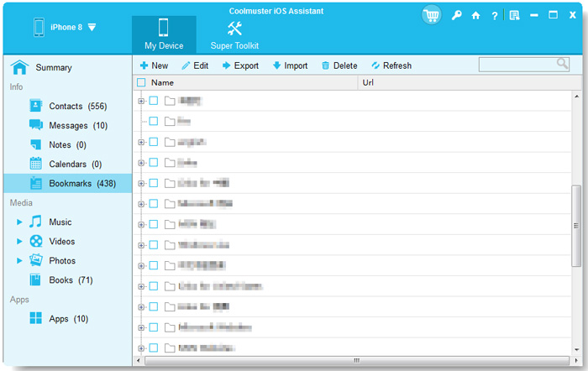
Task: Click the Calendars icon in sidebar
Action: point(36,164)
